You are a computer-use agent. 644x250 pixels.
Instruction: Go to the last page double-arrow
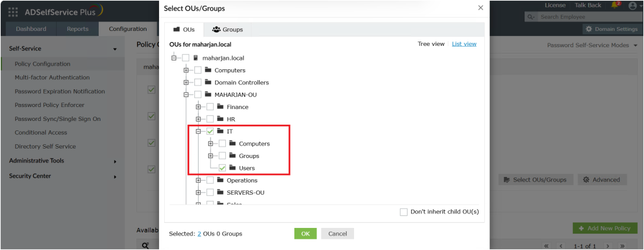click(x=623, y=246)
